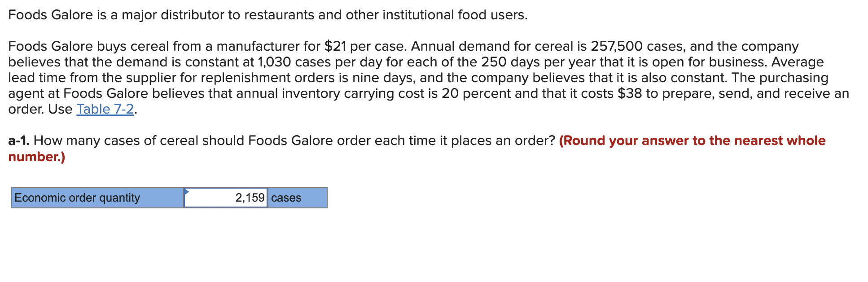Select the a-1 question label
868x282 pixels.
(x=19, y=141)
